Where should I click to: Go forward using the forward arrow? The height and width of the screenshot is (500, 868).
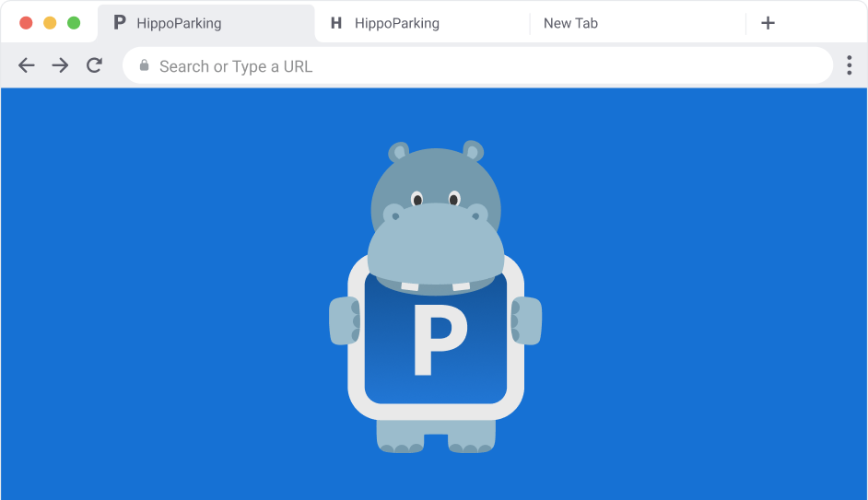coord(60,65)
